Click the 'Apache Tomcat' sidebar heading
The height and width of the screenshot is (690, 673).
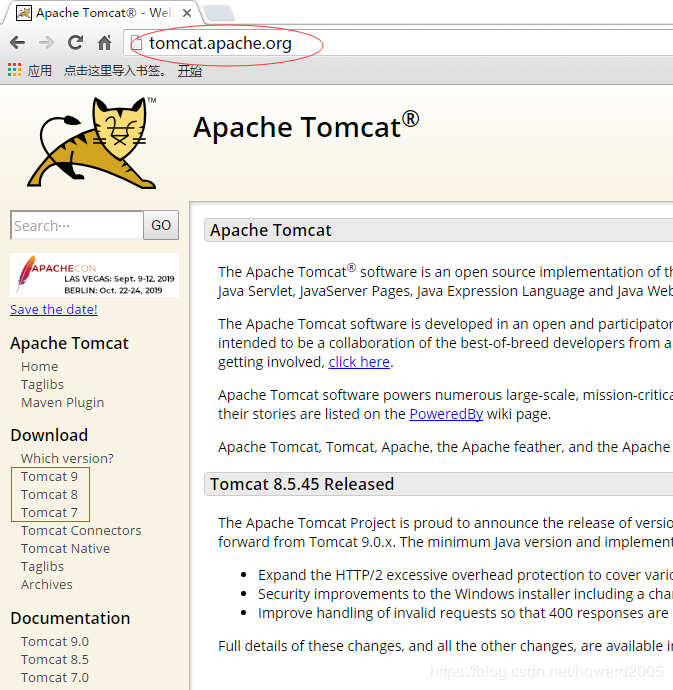pos(70,343)
